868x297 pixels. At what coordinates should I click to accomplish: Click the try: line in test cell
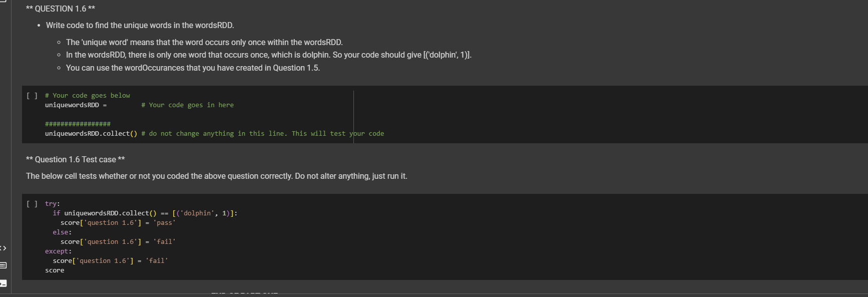(x=53, y=203)
